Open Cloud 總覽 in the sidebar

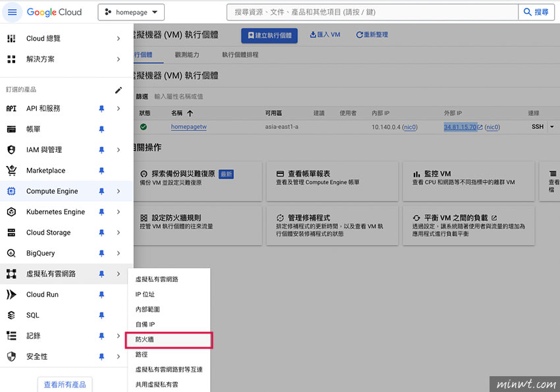click(x=43, y=38)
